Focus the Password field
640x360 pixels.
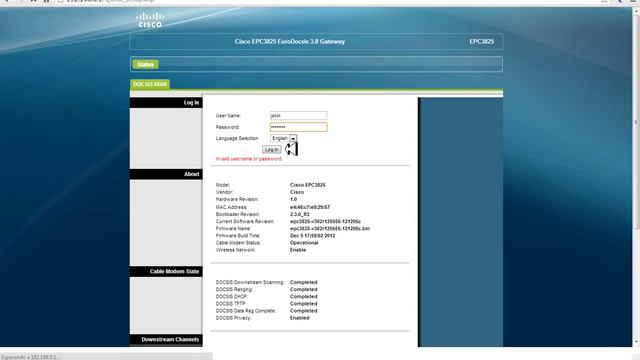(298, 127)
